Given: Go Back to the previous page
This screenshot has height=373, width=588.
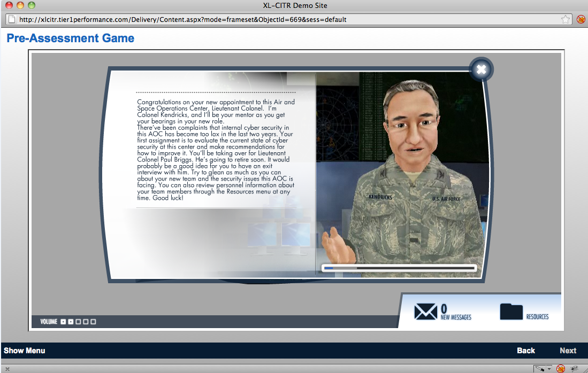Looking at the screenshot, I should click(525, 351).
